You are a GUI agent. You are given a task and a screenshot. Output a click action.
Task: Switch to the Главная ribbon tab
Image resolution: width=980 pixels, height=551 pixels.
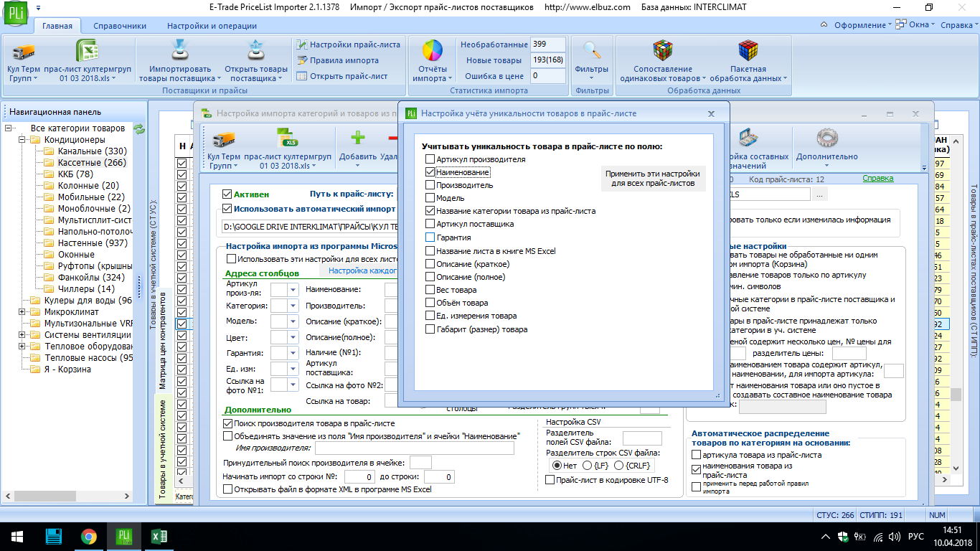coord(57,26)
